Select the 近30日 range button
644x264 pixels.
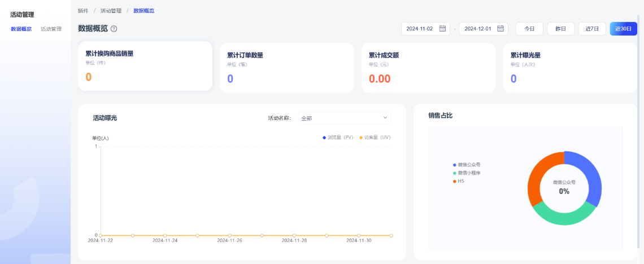[623, 29]
